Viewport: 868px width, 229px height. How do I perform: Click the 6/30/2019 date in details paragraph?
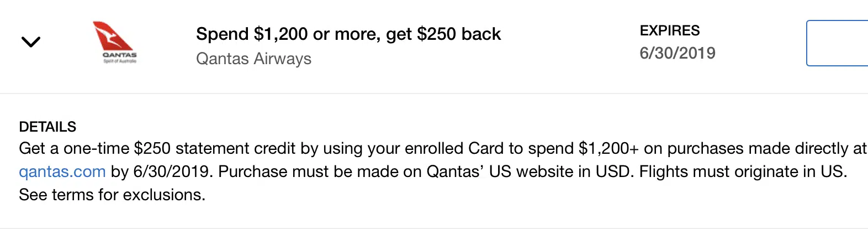pyautogui.click(x=172, y=171)
